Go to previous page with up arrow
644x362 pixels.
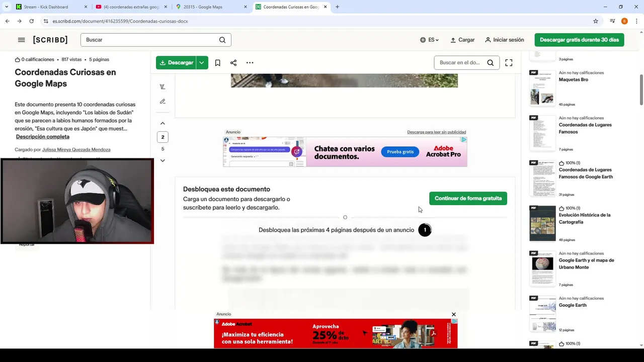click(x=163, y=123)
